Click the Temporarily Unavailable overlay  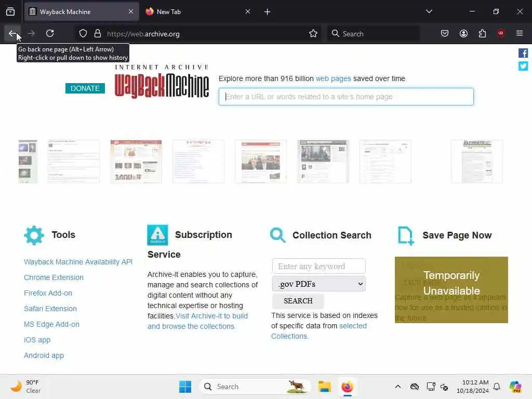coord(451,290)
